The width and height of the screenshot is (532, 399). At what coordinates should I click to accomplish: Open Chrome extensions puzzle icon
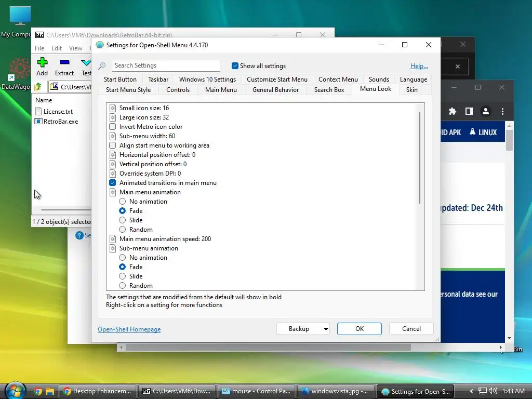[453, 111]
